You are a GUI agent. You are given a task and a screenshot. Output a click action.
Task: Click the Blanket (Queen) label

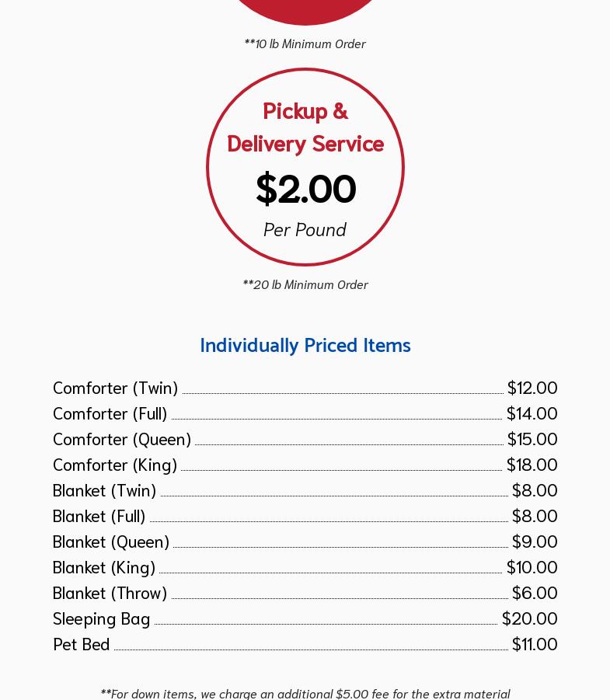(x=111, y=541)
